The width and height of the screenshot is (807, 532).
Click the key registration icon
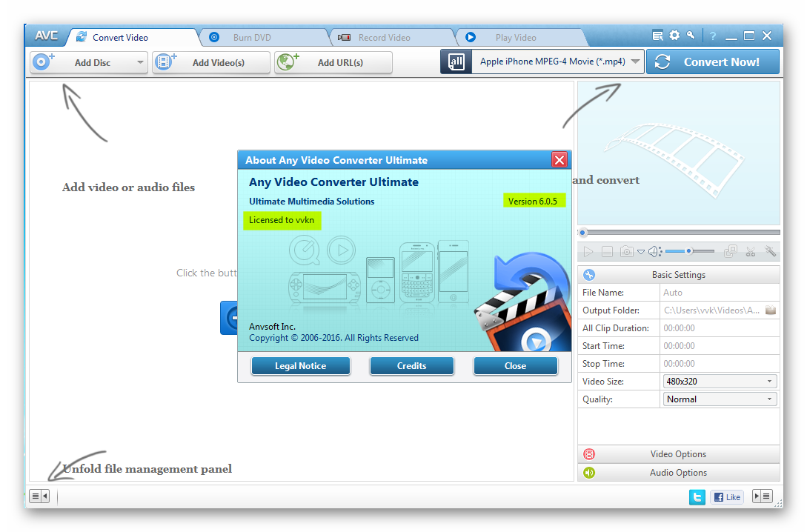tap(691, 36)
